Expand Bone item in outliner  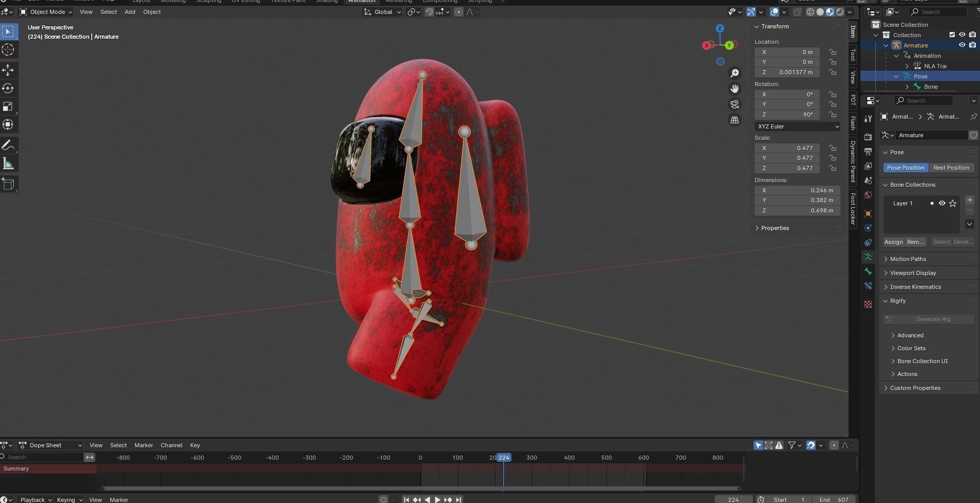click(907, 87)
